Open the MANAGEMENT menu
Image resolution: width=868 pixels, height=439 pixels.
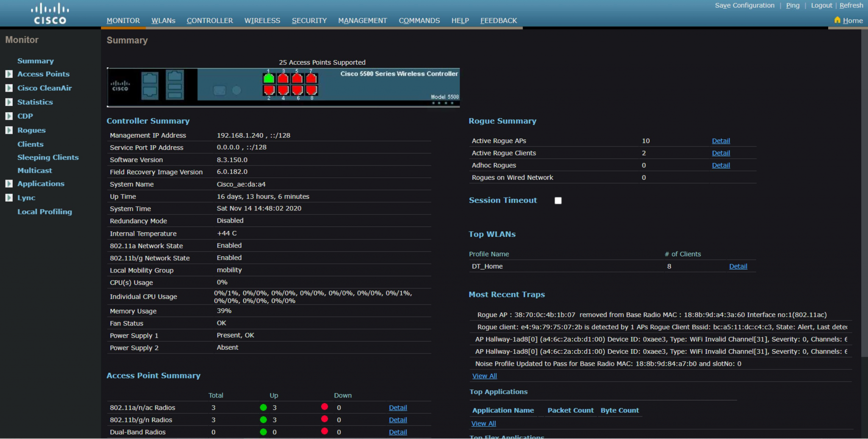[x=362, y=20]
